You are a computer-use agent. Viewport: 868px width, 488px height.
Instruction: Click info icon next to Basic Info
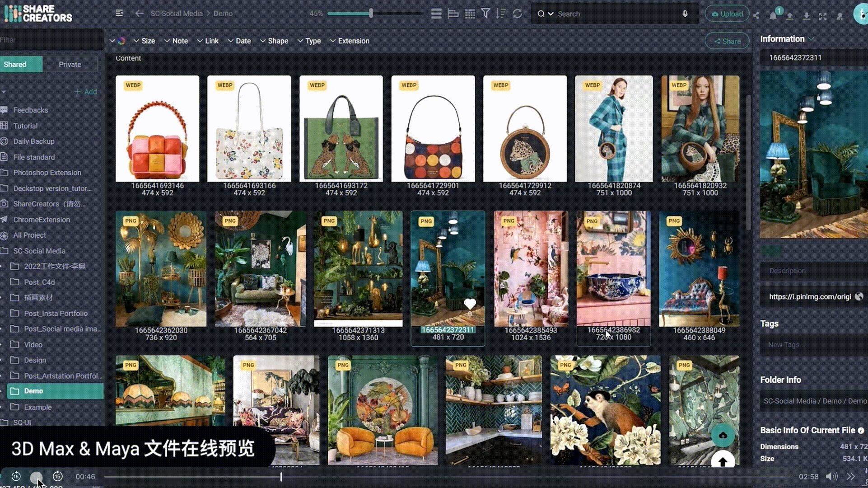[861, 431]
